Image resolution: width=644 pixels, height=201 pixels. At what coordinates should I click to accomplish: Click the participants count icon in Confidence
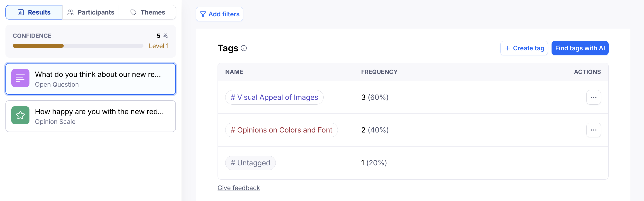(x=165, y=36)
